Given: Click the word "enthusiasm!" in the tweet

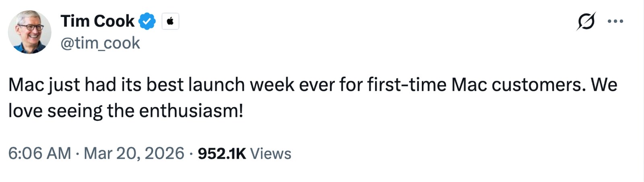Looking at the screenshot, I should pos(191,111).
